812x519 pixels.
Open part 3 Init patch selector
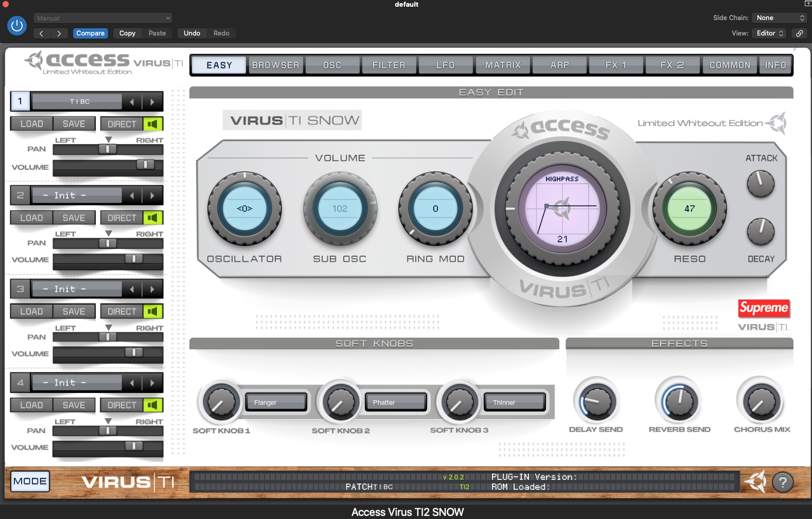pyautogui.click(x=77, y=289)
